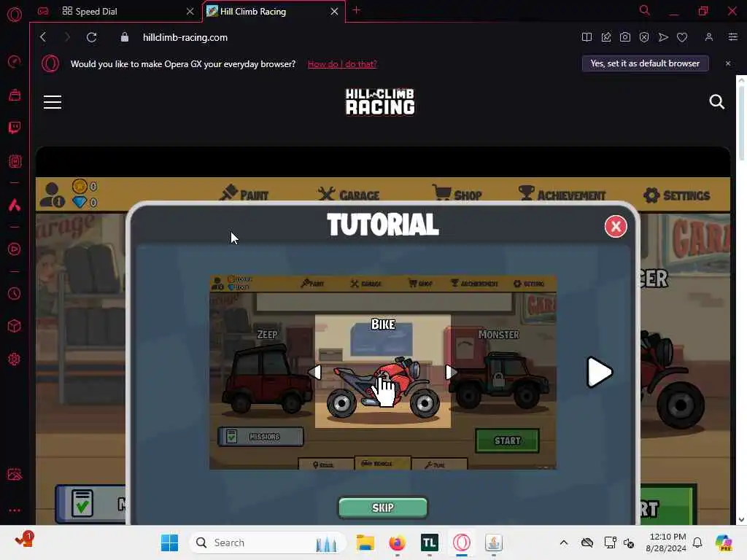Open a new browser tab with plus
Screen dimensions: 747x560
pyautogui.click(x=356, y=10)
